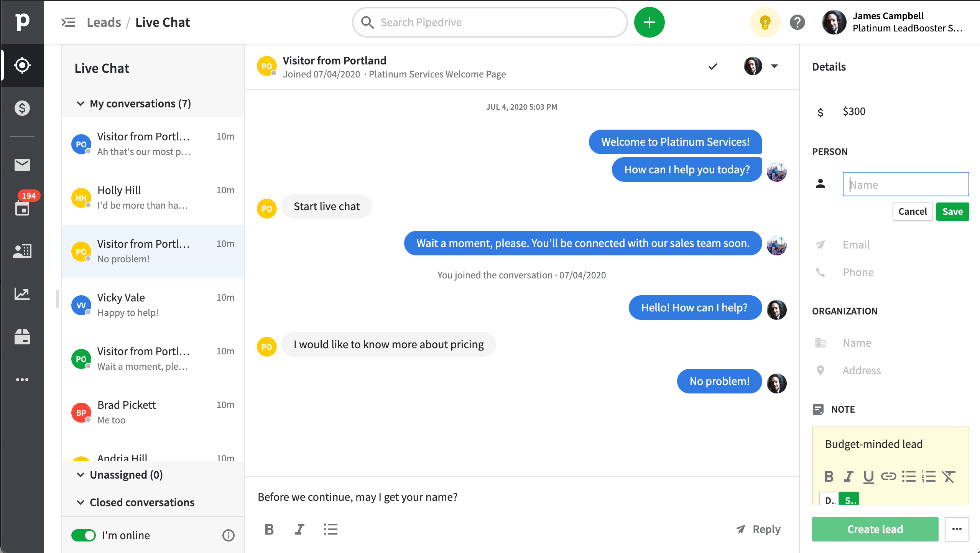This screenshot has width=980, height=553.
Task: Open the assignee dropdown arrow in chat header
Action: (x=774, y=66)
